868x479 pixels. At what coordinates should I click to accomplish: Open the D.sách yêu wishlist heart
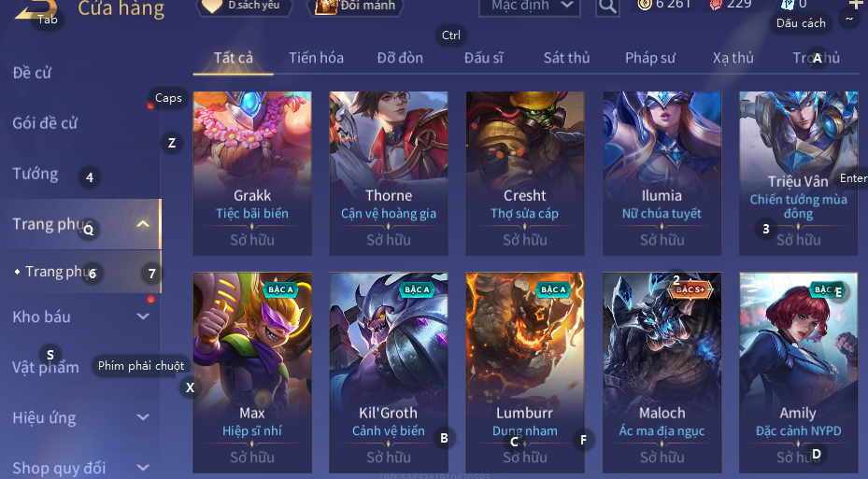click(x=211, y=7)
